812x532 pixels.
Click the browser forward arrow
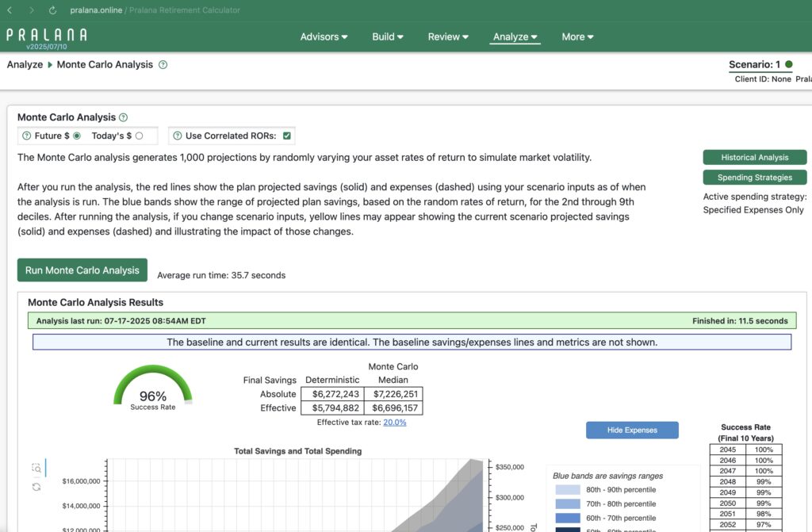31,10
